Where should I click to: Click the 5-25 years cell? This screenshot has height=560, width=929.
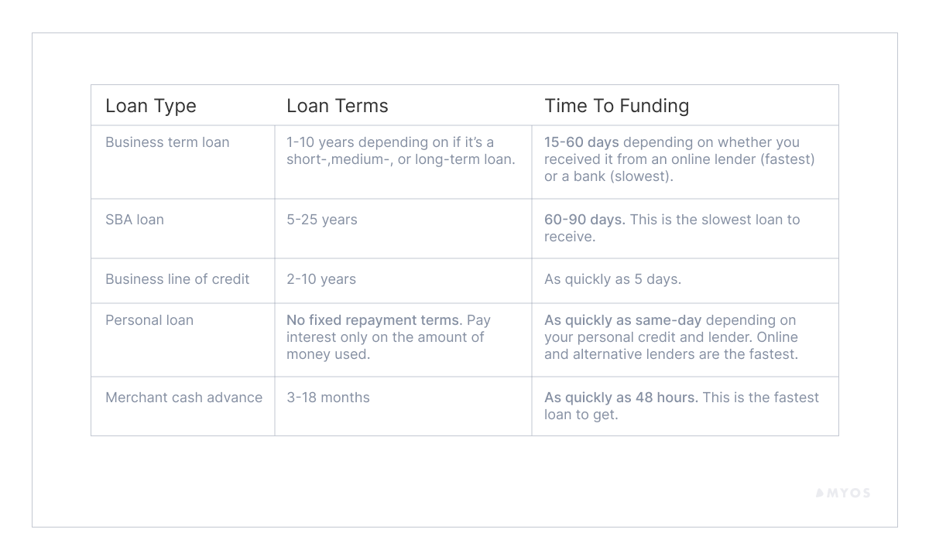coord(322,220)
